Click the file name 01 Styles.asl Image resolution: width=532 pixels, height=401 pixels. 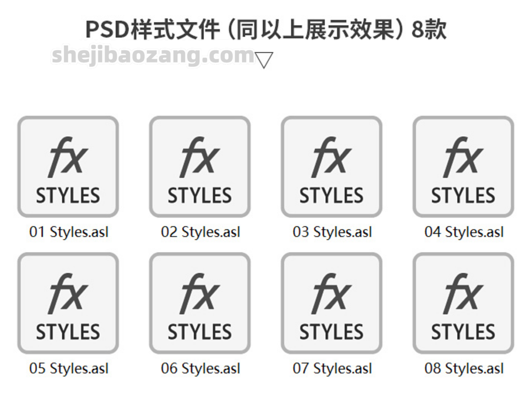pos(69,232)
